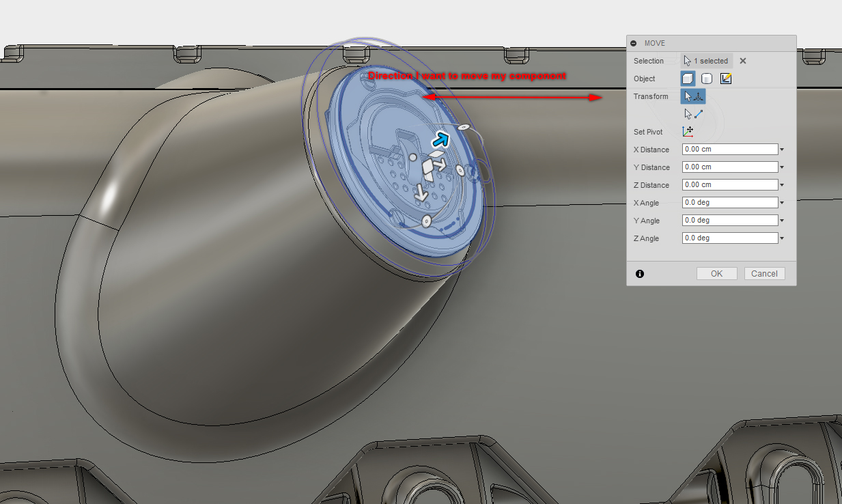Click the top rotation handle on manipulator
Image resolution: width=842 pixels, height=504 pixels.
click(x=463, y=127)
